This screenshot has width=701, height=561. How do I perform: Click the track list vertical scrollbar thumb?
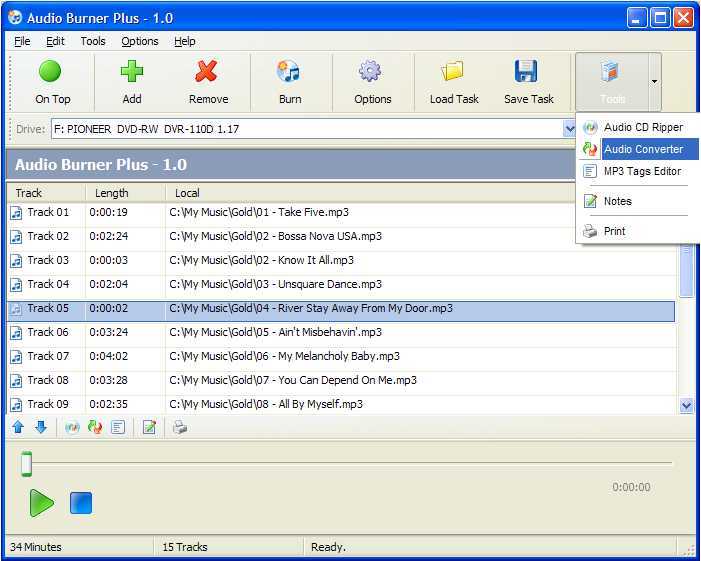click(x=686, y=269)
